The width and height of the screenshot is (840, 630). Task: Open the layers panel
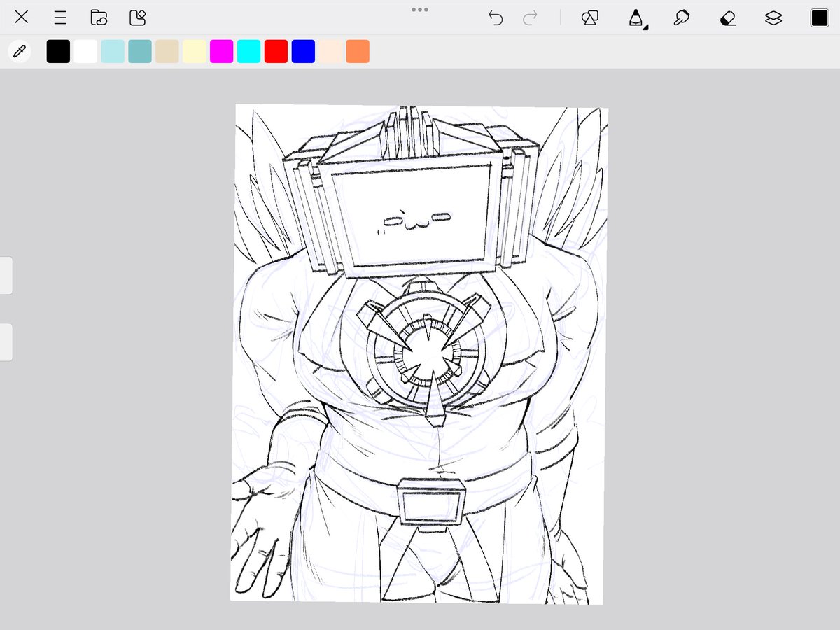(773, 18)
